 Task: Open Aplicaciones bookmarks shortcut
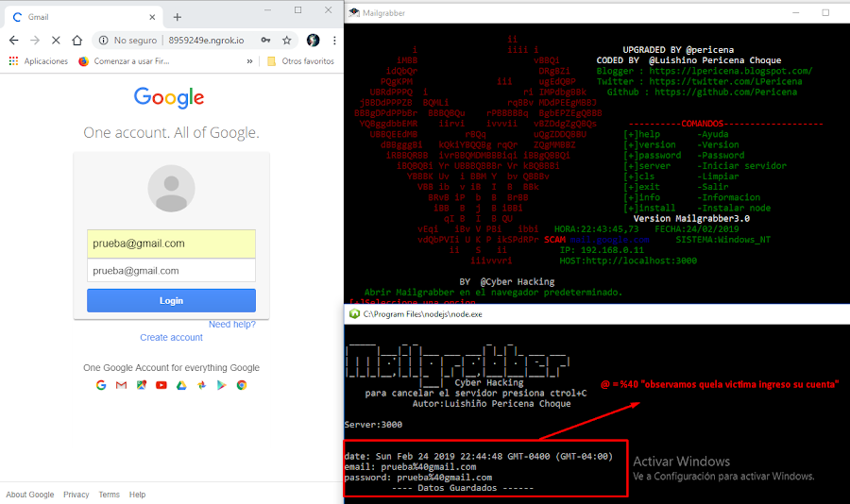tap(39, 61)
